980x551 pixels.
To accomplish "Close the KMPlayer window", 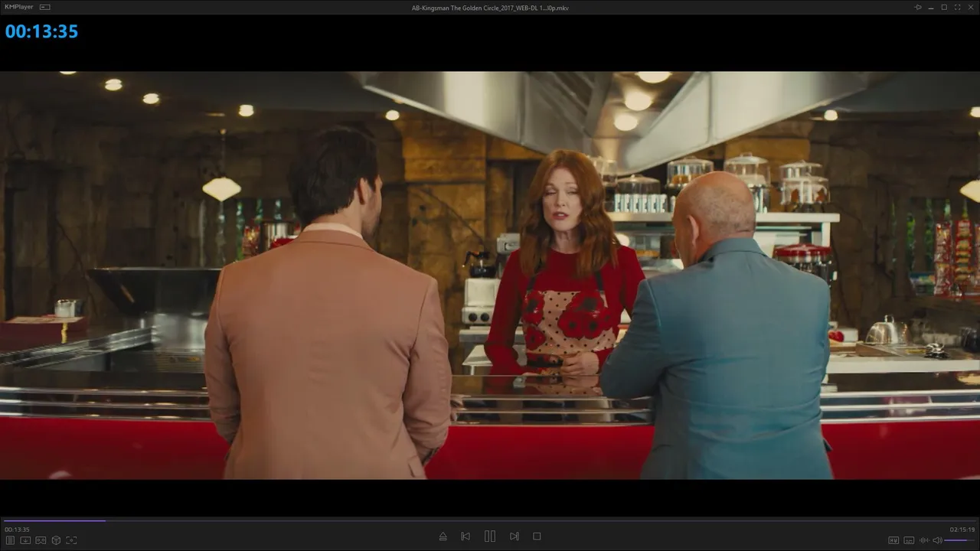I will [x=970, y=8].
